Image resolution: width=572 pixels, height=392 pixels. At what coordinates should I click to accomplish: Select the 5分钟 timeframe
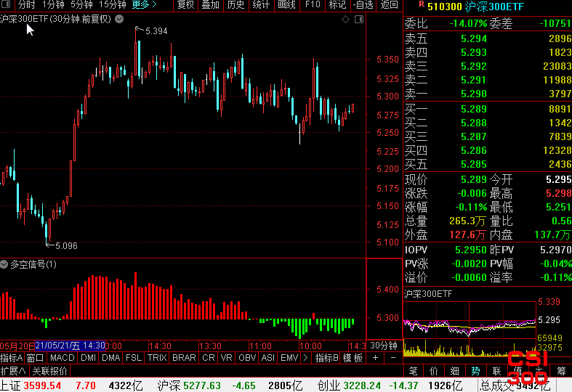(81, 5)
